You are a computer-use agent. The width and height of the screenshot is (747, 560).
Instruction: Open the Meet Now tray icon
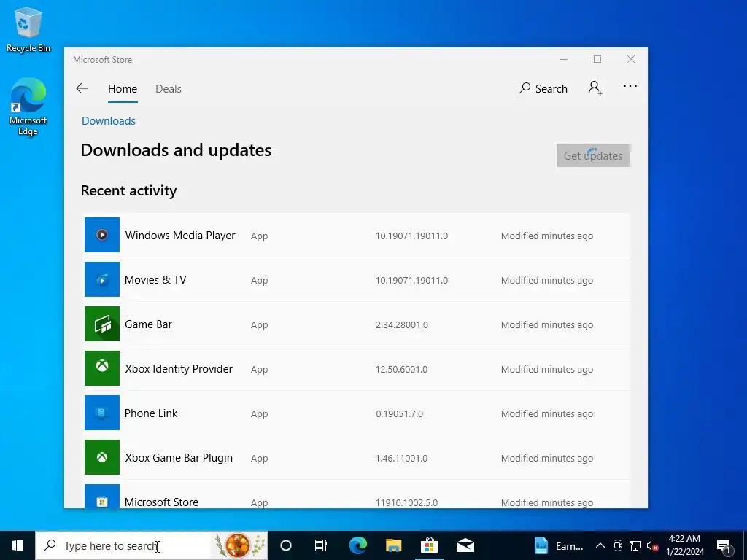(618, 545)
